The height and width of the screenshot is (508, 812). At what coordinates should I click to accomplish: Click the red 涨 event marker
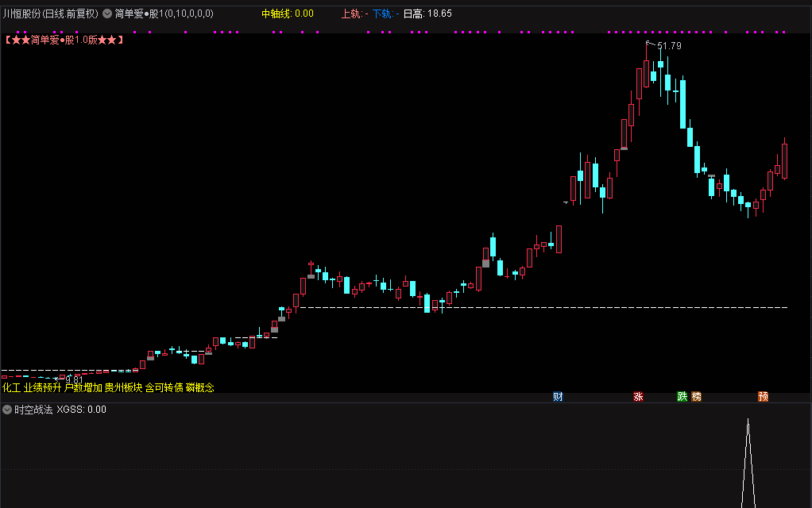tap(638, 397)
